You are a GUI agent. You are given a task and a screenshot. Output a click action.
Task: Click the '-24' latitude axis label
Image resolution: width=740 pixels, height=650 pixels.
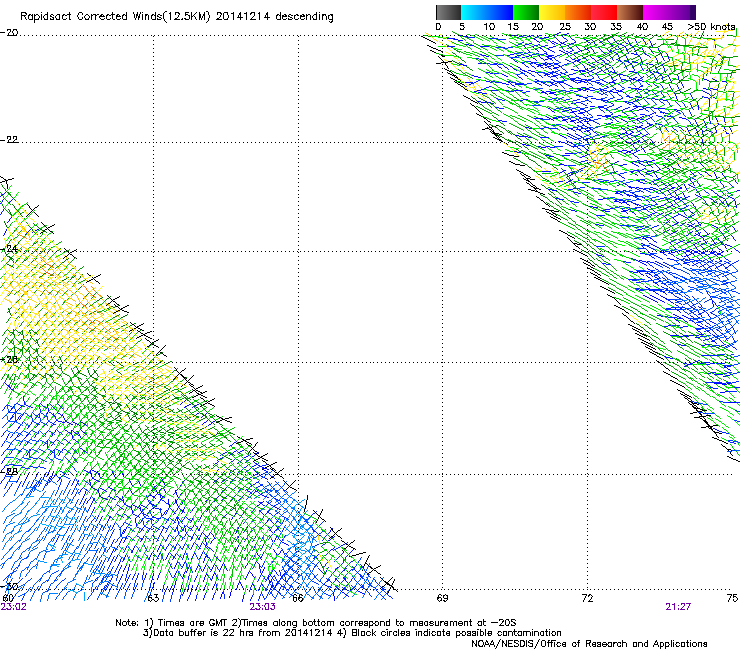(9, 249)
